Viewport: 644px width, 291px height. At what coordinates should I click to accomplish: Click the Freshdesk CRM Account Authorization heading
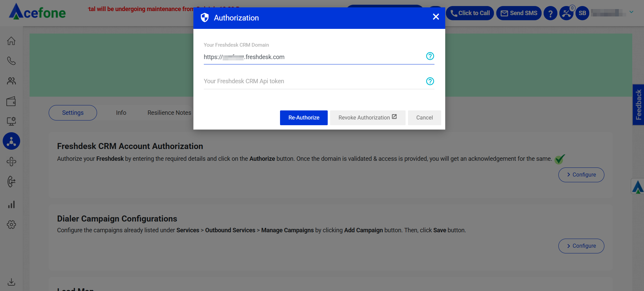coord(130,146)
